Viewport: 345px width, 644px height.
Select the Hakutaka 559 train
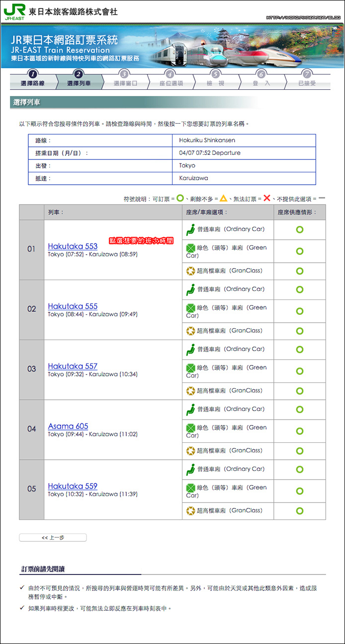(x=73, y=486)
